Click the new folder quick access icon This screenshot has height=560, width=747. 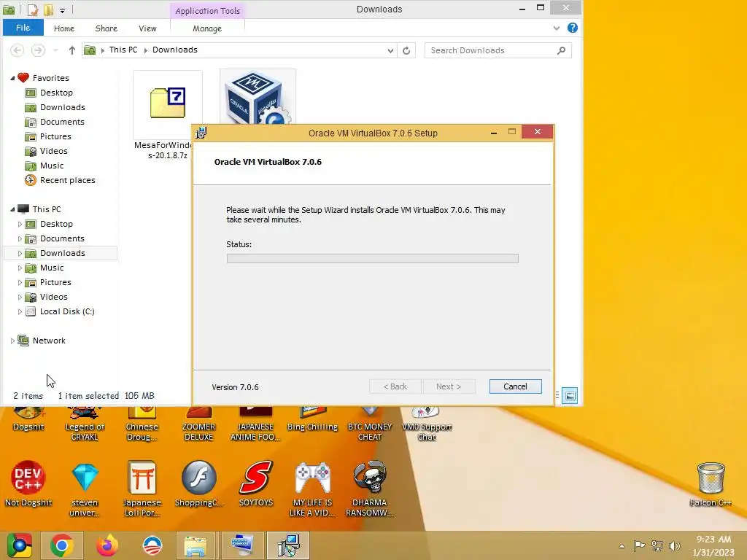[x=49, y=9]
